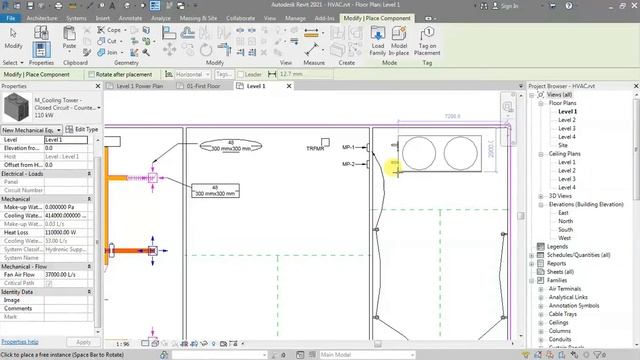Open the Type Properties ribbon icon

pyautogui.click(x=41, y=33)
